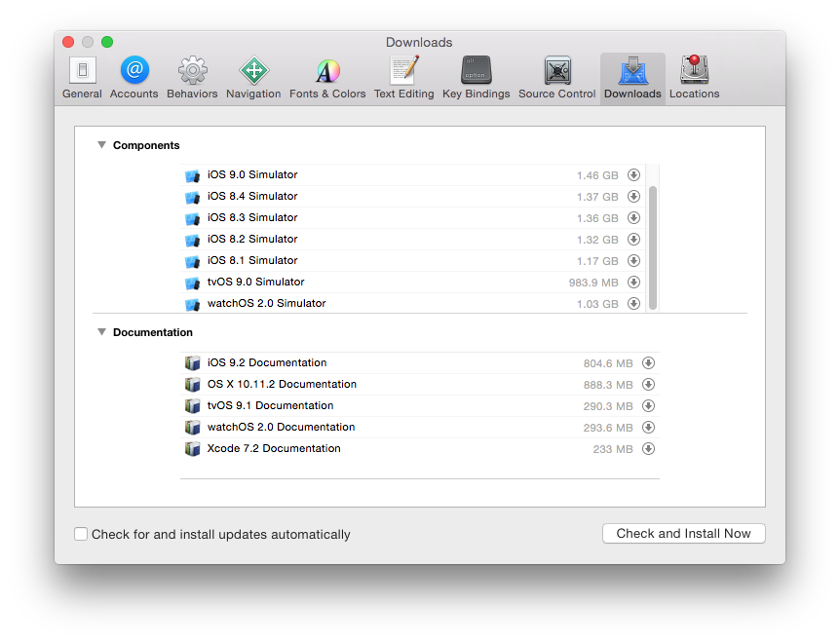Download the tvOS 9.1 Documentation
Screen dimensions: 840x642
click(x=648, y=406)
